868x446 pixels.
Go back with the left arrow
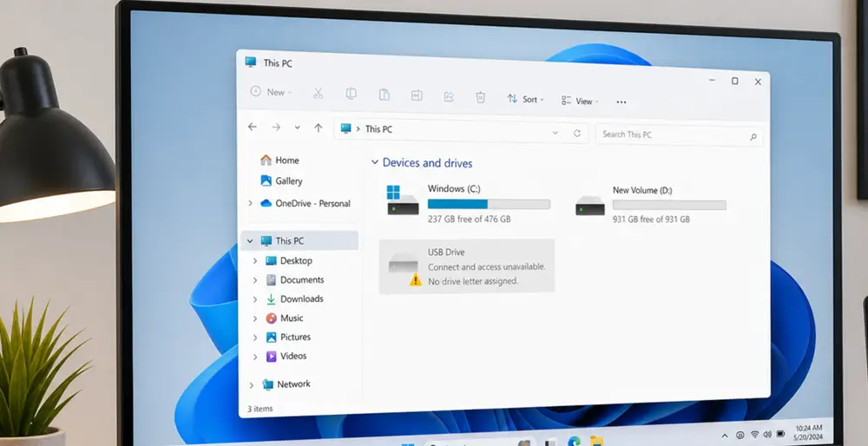[x=253, y=127]
